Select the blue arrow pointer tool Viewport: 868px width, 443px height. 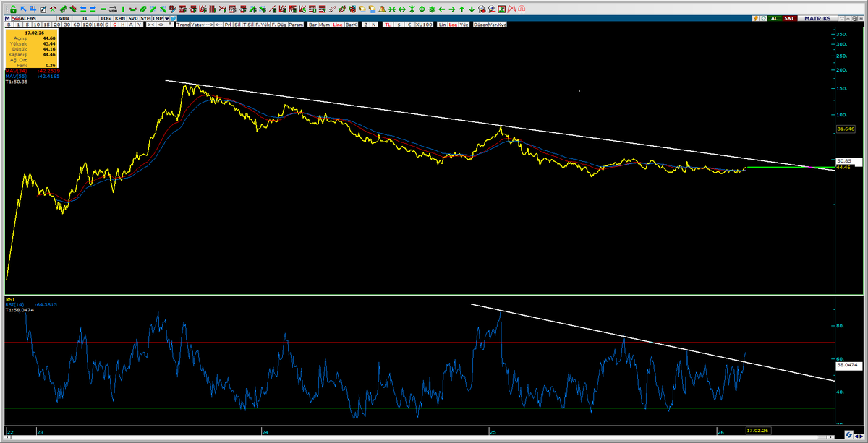point(23,9)
